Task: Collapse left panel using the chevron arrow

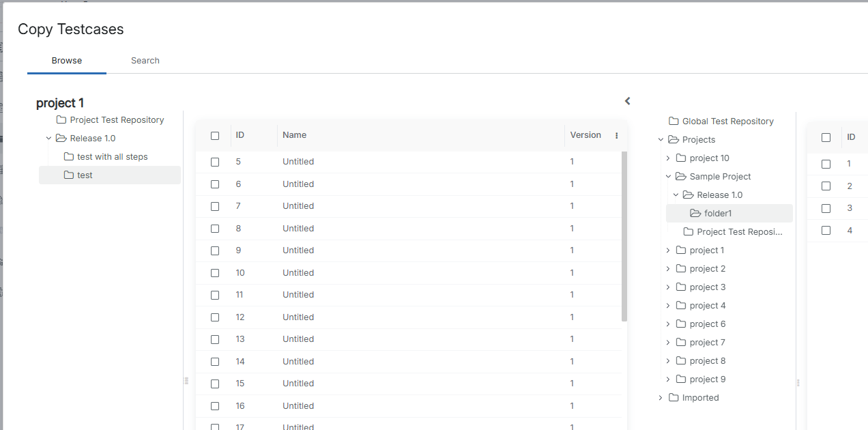Action: (x=627, y=101)
